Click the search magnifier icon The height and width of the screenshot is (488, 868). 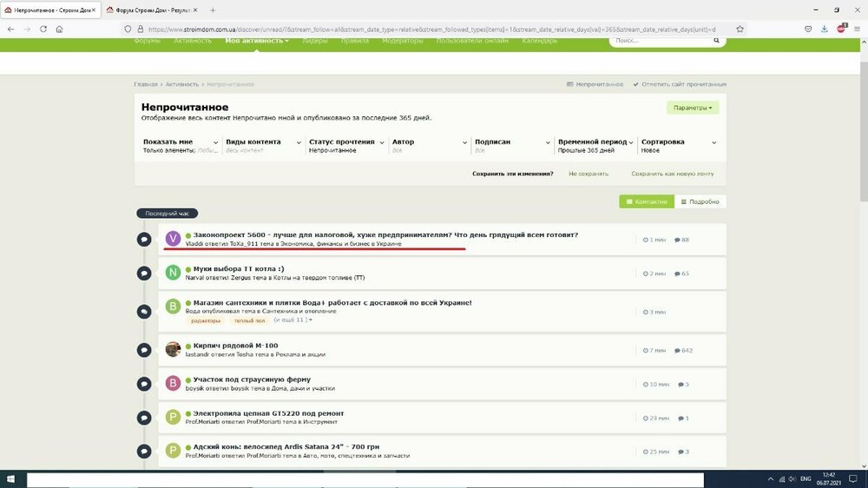(x=716, y=41)
